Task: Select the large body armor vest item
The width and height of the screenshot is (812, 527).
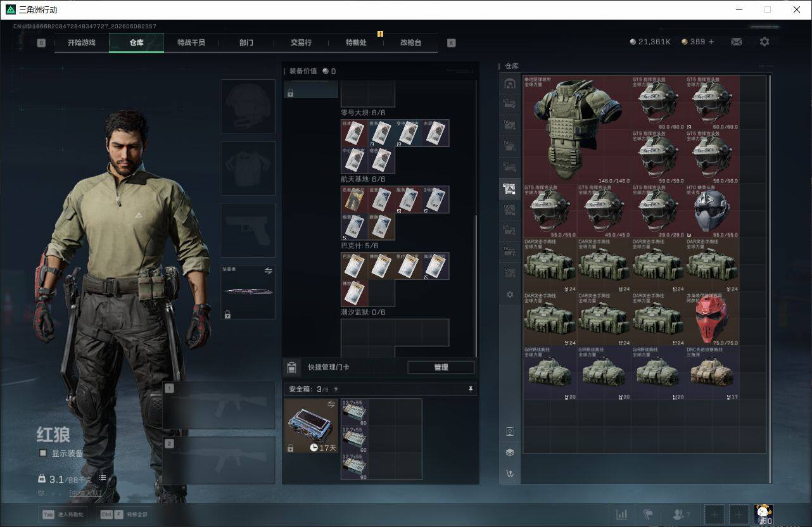Action: tap(576, 130)
